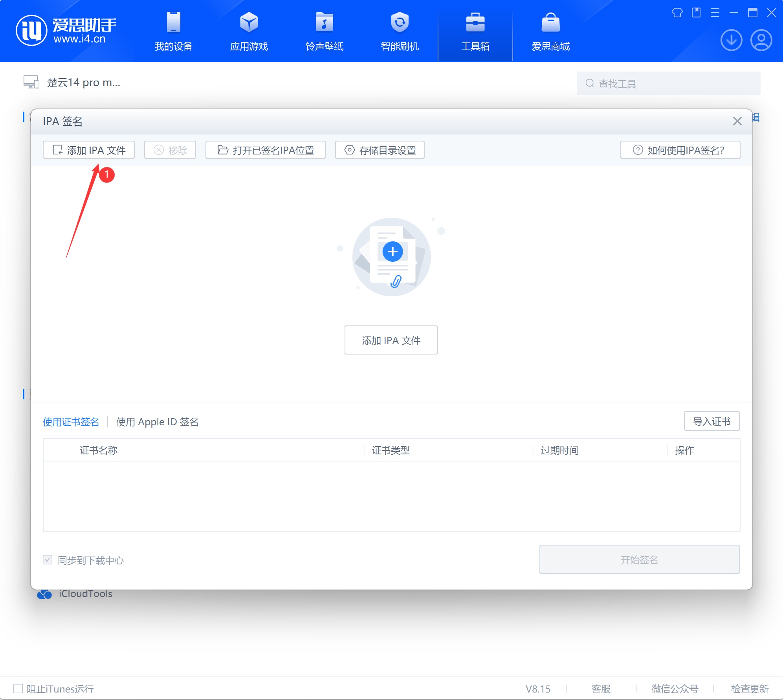This screenshot has height=700, width=783.
Task: Switch to 使用 Apple ID 签名 tab
Action: [x=157, y=422]
